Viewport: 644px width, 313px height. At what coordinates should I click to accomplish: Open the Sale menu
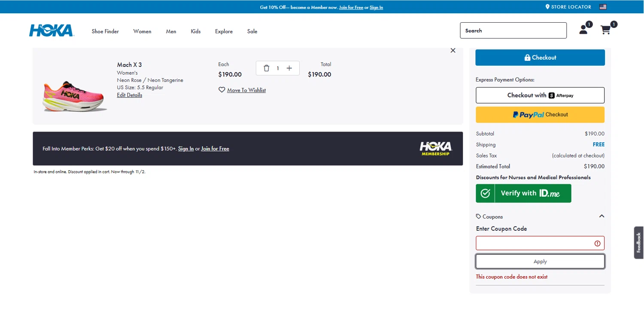tap(252, 31)
